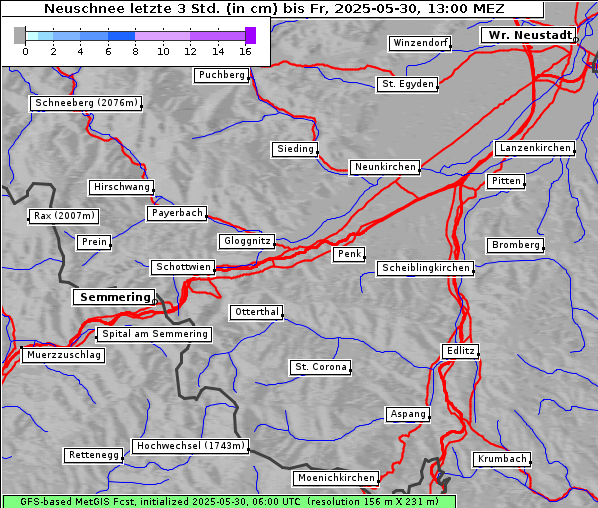The height and width of the screenshot is (508, 598).
Task: Click the Spital am Semmering label
Action: pyautogui.click(x=154, y=334)
